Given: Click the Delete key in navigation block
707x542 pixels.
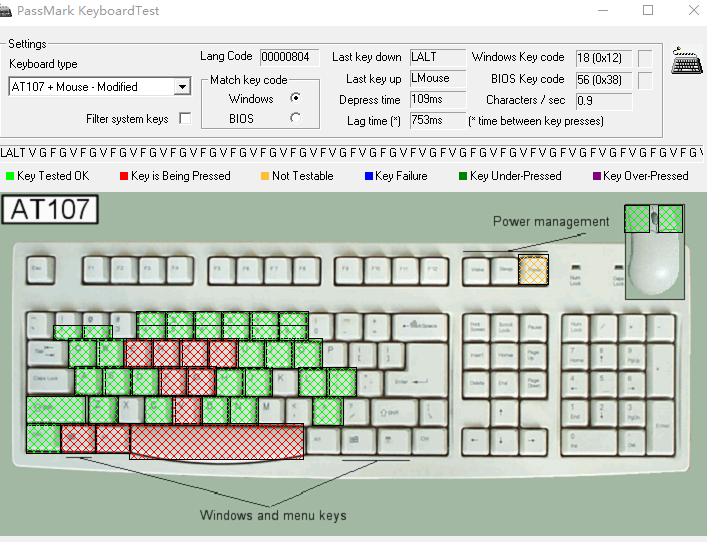Looking at the screenshot, I should point(477,383).
